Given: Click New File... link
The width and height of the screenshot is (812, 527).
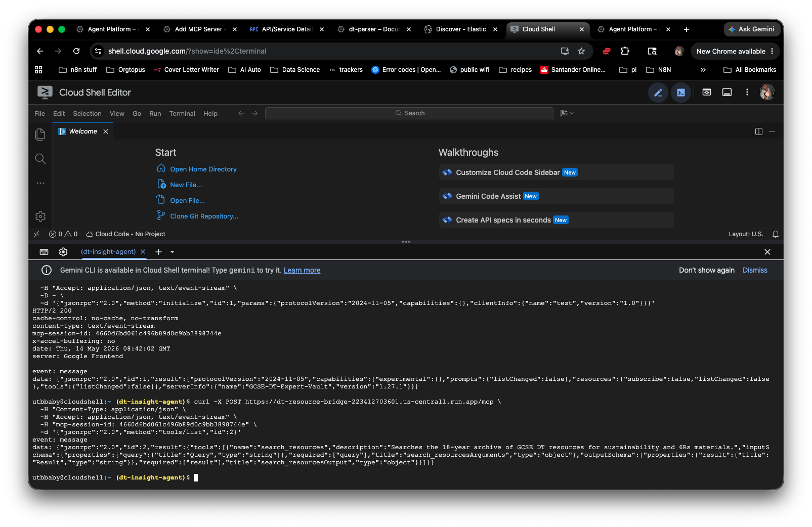Looking at the screenshot, I should 186,185.
